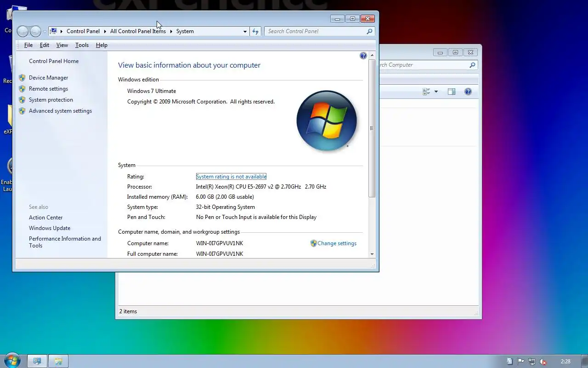Screen dimensions: 588x368
Task: Open System protection link
Action: pyautogui.click(x=51, y=100)
